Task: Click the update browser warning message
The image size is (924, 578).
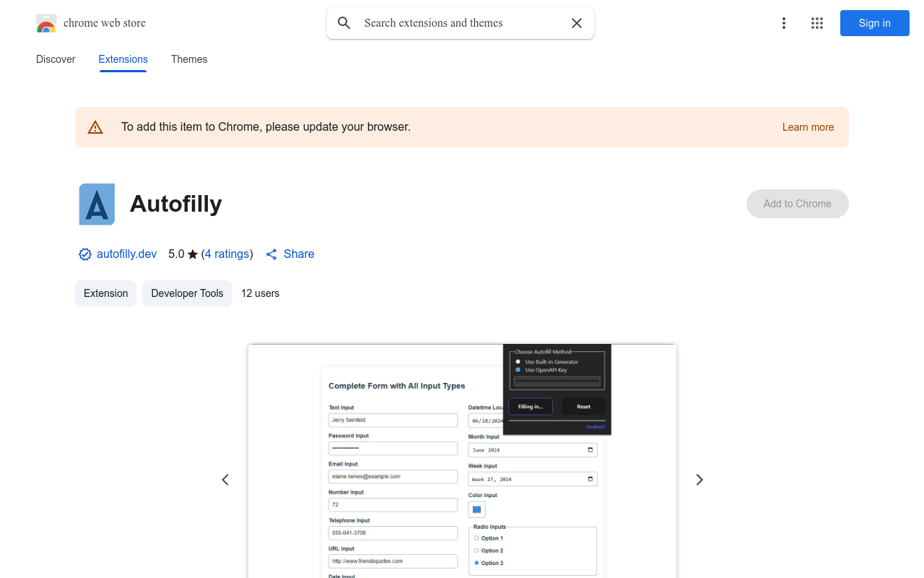Action: [266, 127]
